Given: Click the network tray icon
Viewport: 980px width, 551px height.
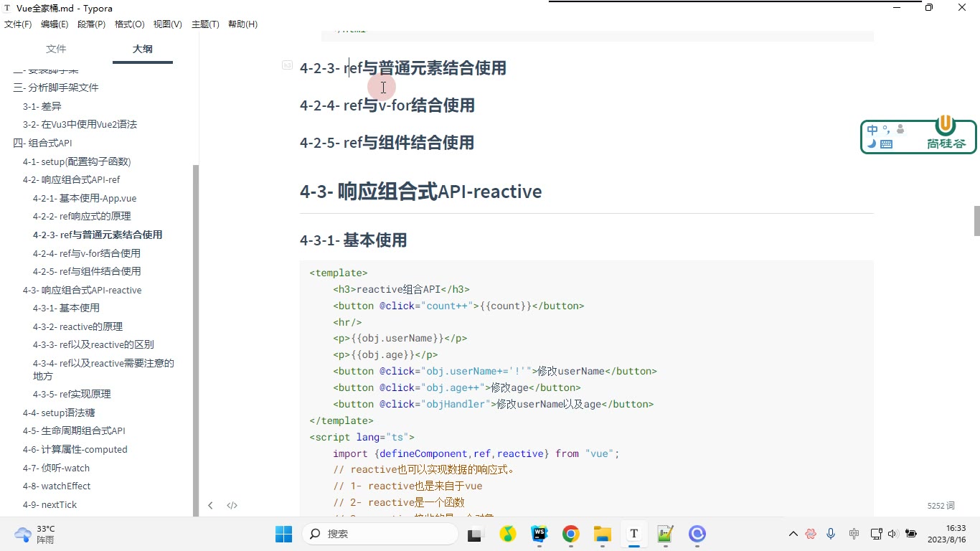Looking at the screenshot, I should 876,534.
